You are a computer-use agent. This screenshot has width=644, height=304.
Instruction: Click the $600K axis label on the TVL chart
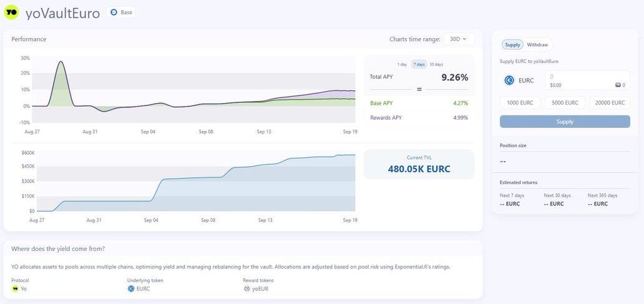tap(28, 153)
